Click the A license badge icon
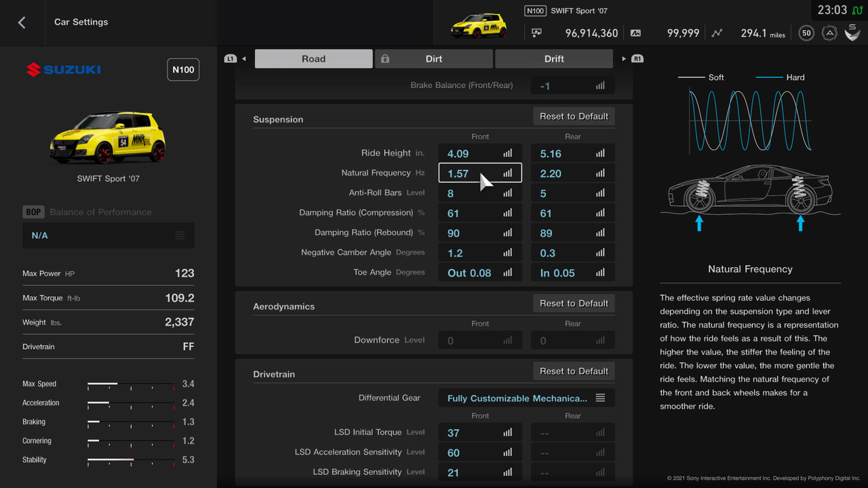Viewport: 868px width, 488px height. (x=829, y=33)
